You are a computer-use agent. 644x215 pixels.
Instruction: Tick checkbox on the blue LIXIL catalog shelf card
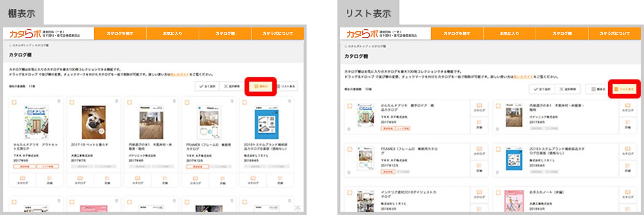tap(244, 102)
